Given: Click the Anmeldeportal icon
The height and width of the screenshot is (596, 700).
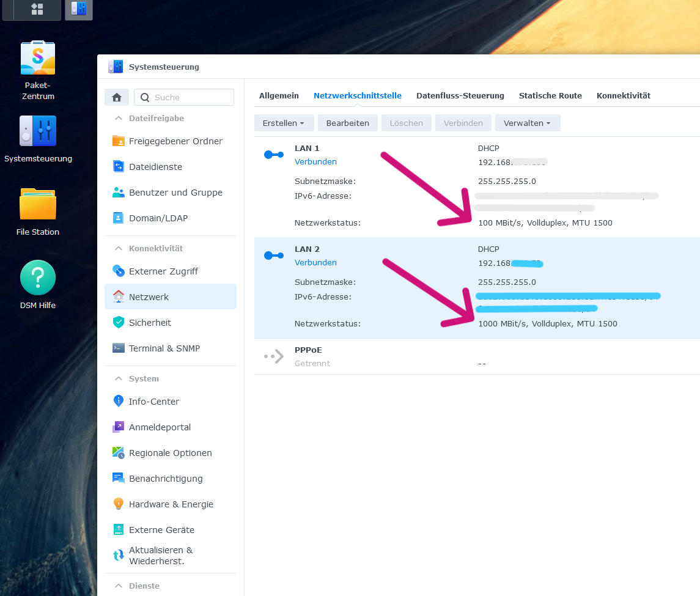Looking at the screenshot, I should point(119,427).
